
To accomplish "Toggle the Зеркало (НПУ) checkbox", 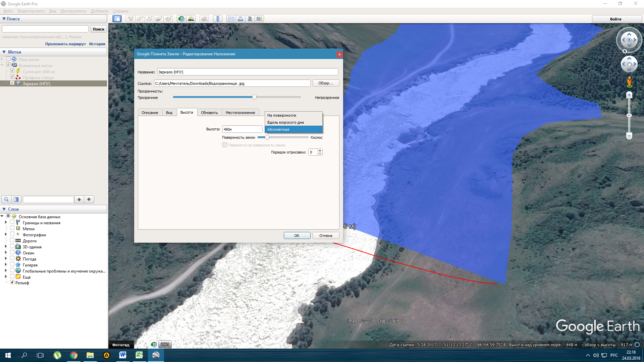I will (12, 83).
